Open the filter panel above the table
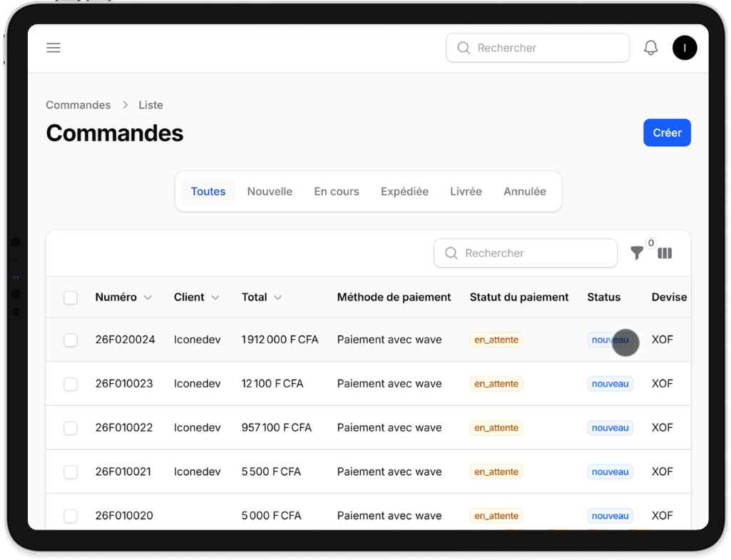 coord(637,253)
